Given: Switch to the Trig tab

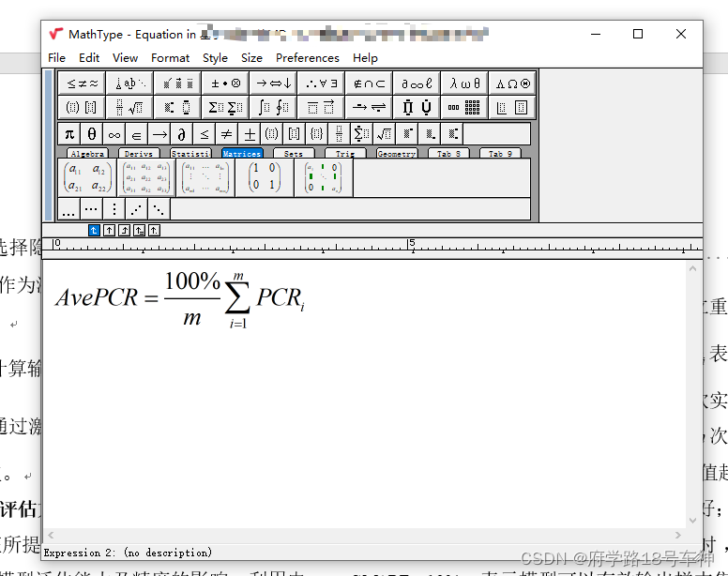Looking at the screenshot, I should (x=345, y=154).
